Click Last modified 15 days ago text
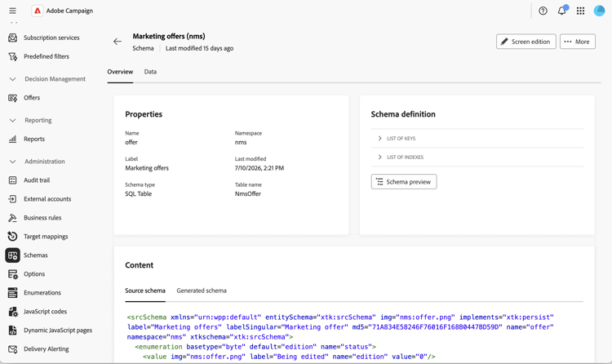This screenshot has width=612, height=364. pos(199,48)
